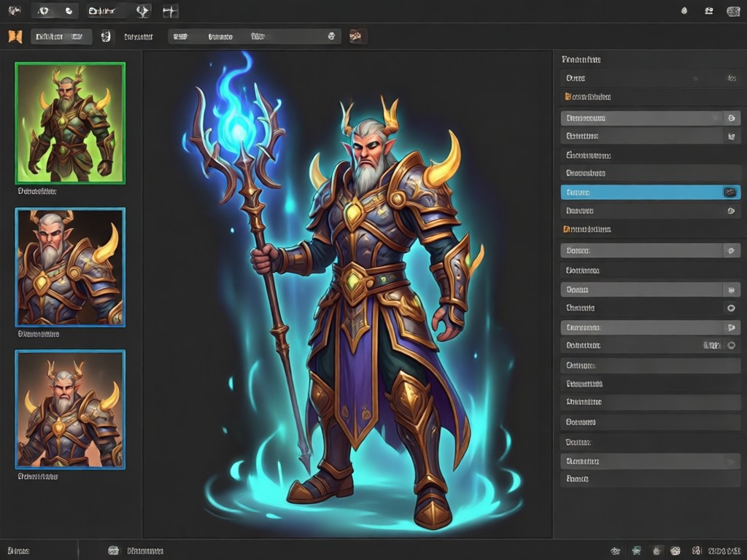Click the orange bow-tie icon in second toolbar row
This screenshot has height=560, width=747.
pos(15,36)
